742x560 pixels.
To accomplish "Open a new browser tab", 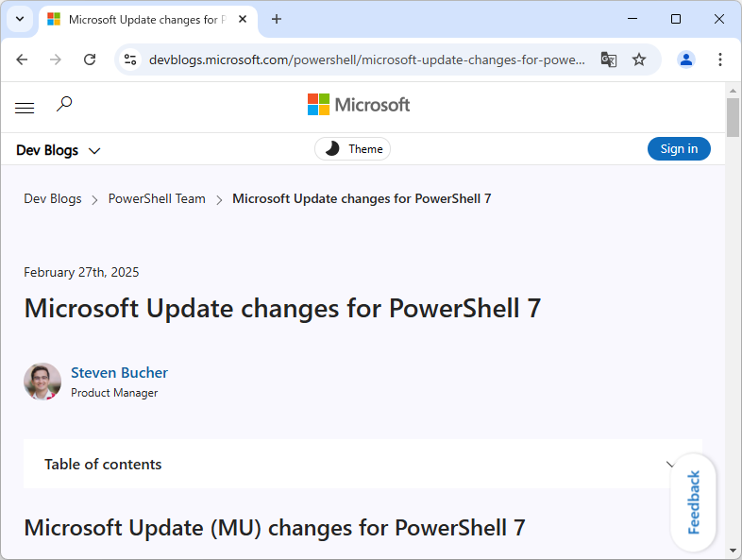I will coord(277,19).
